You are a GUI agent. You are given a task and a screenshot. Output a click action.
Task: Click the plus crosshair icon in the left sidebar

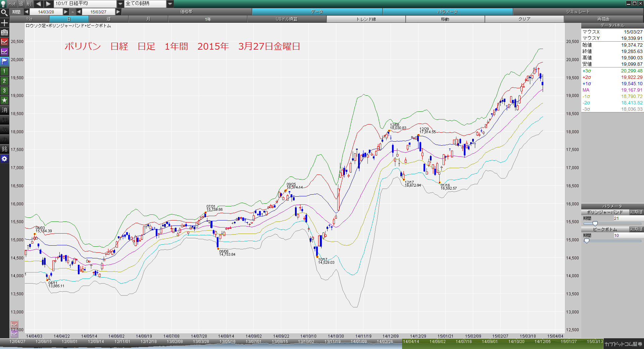click(x=4, y=23)
